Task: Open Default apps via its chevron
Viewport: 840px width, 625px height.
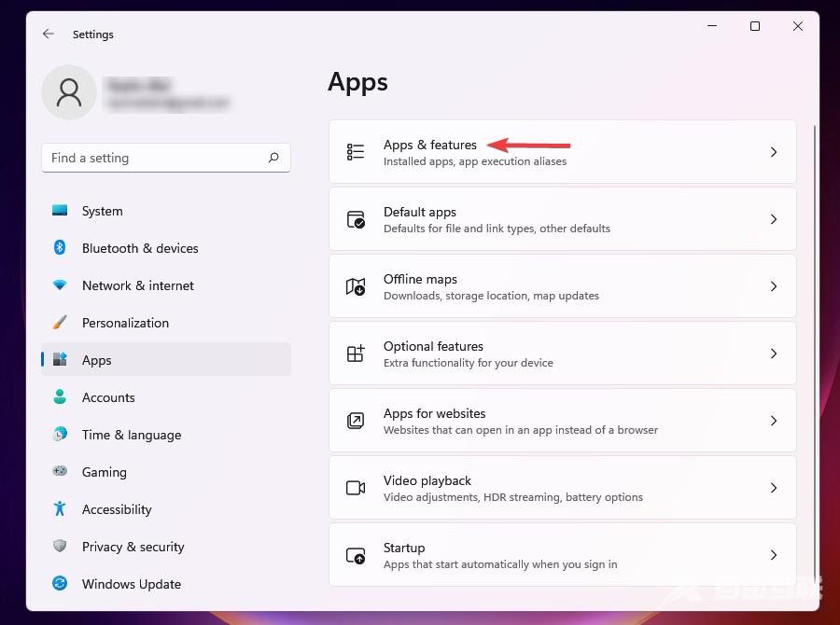Action: [x=774, y=218]
